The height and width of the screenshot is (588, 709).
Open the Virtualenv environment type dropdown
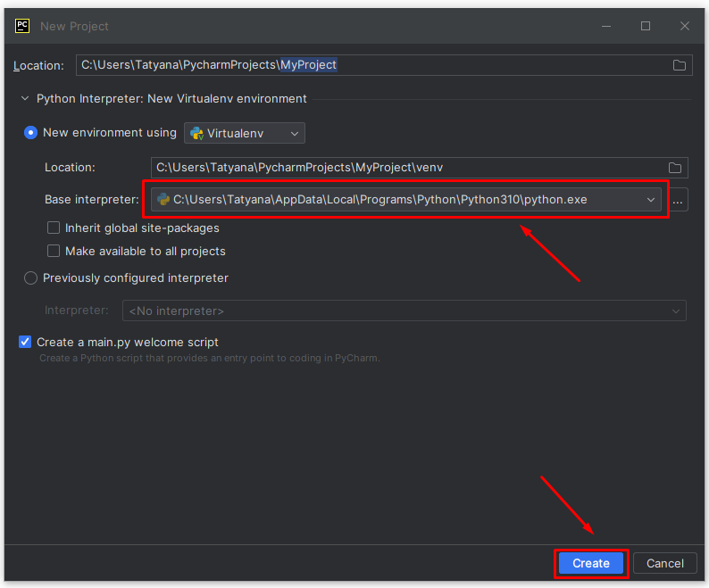(x=245, y=133)
